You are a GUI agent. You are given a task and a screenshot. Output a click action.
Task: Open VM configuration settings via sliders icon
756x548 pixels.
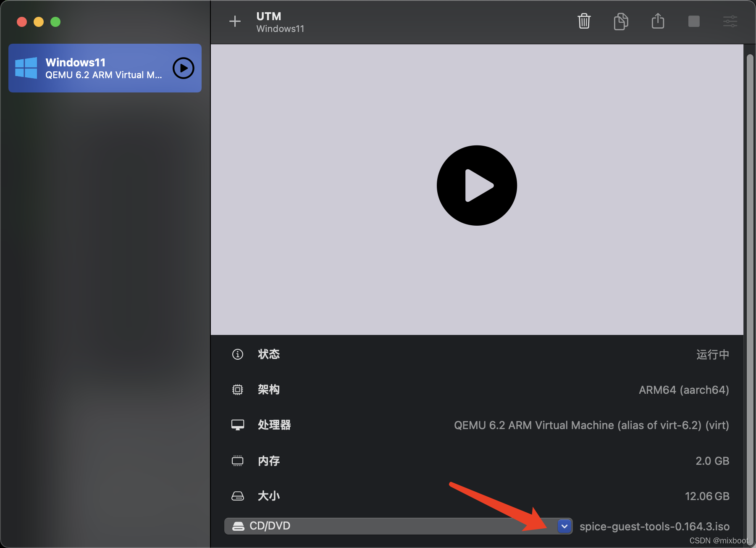[730, 21]
